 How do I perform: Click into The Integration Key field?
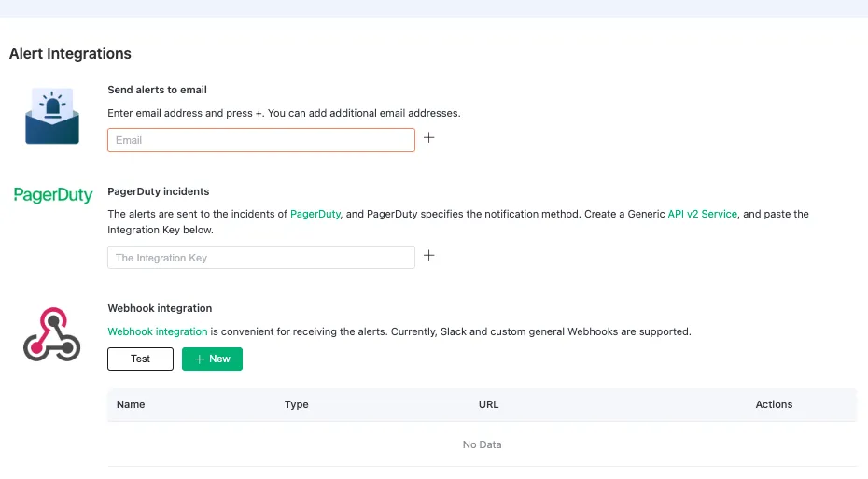tap(261, 258)
